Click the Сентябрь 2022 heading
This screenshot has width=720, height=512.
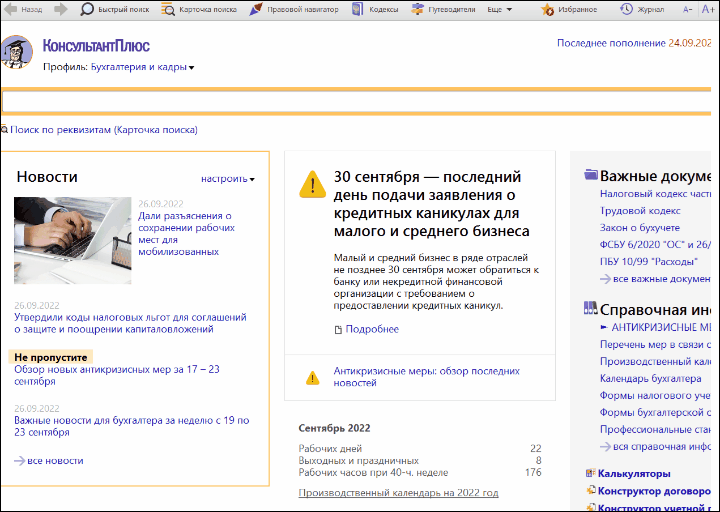coord(334,428)
